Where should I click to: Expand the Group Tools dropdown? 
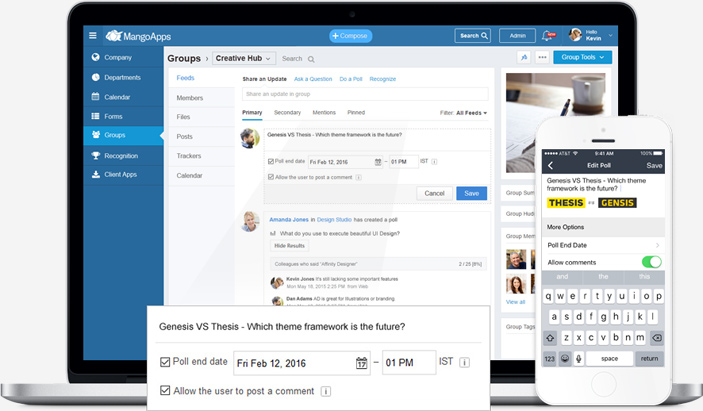[x=582, y=57]
